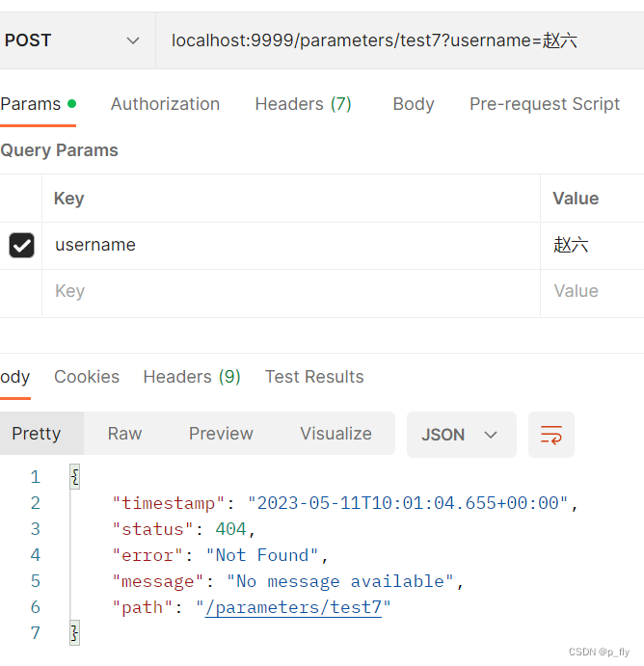Select the Pretty view button
Screen dimensions: 644x666
[x=37, y=434]
